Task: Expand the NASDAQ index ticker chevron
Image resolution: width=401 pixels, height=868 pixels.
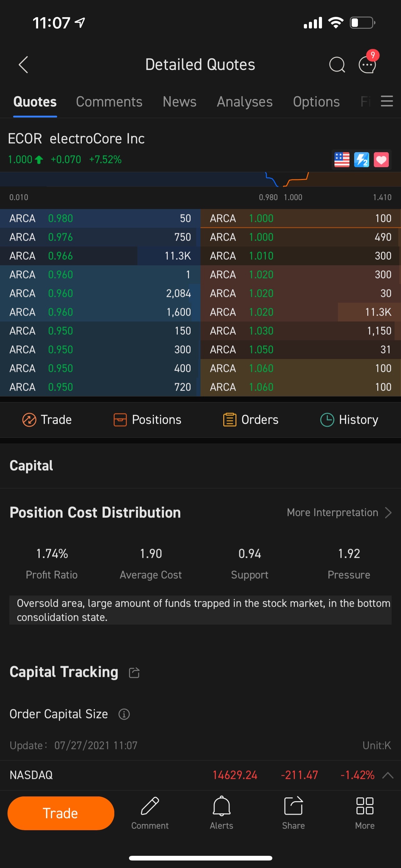Action: pyautogui.click(x=388, y=775)
